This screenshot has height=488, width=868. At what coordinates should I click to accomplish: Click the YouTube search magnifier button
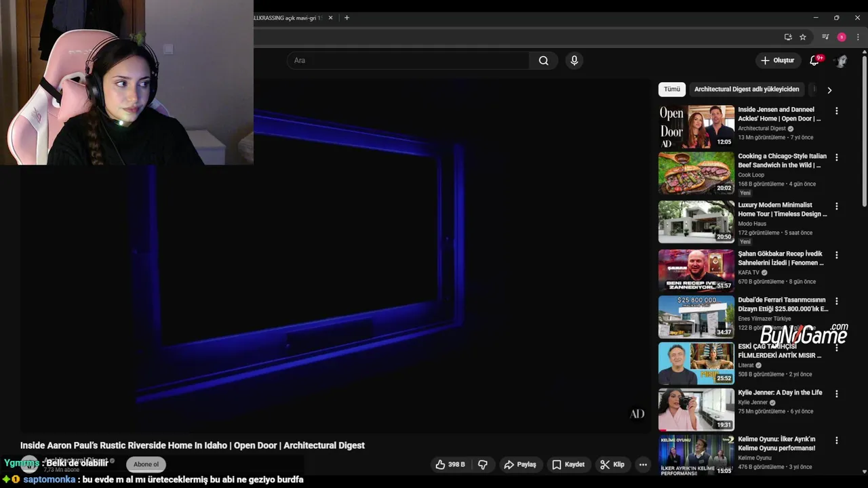point(543,60)
